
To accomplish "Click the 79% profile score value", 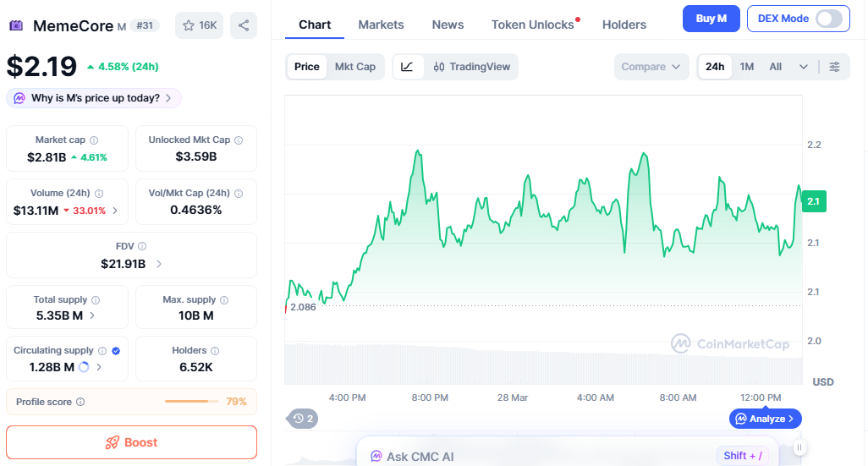I will click(x=236, y=402).
